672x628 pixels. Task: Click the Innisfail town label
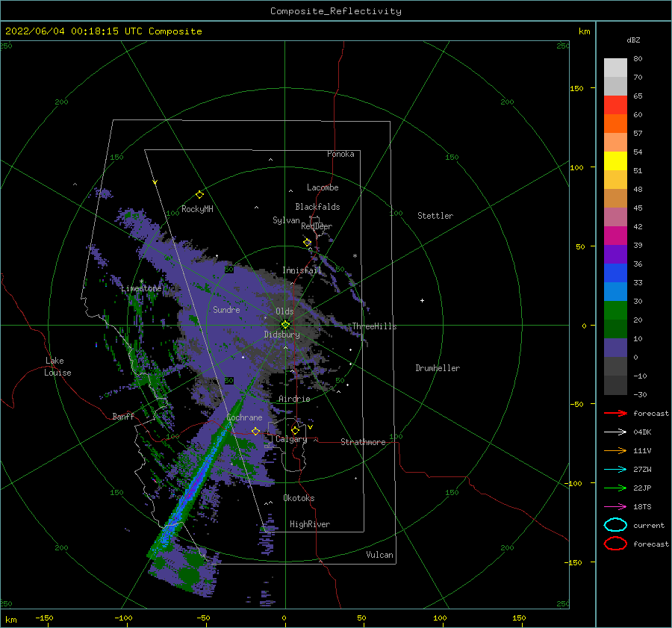click(302, 270)
